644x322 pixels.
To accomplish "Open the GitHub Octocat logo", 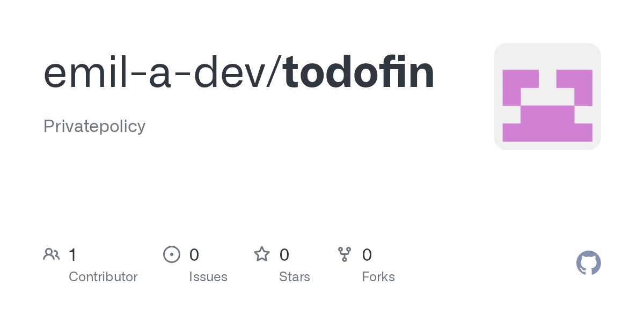I will (x=588, y=264).
